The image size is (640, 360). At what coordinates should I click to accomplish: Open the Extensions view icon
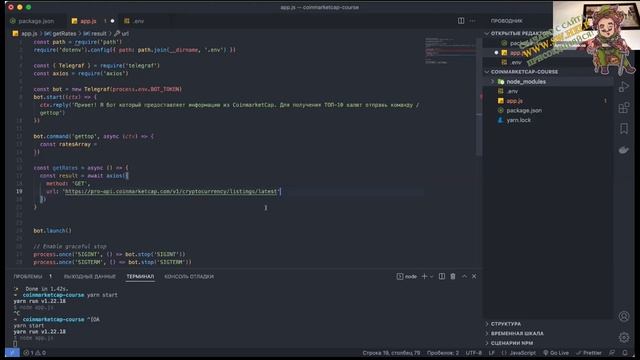pos(624,108)
